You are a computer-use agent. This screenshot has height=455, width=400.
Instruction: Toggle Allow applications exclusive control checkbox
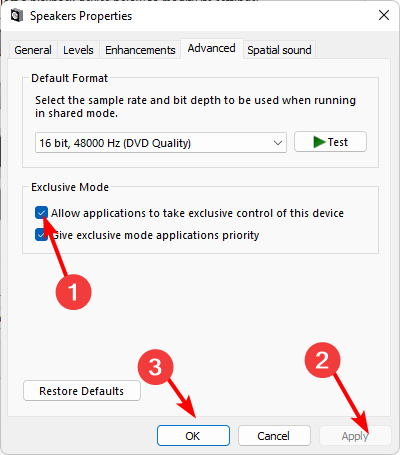(x=41, y=213)
